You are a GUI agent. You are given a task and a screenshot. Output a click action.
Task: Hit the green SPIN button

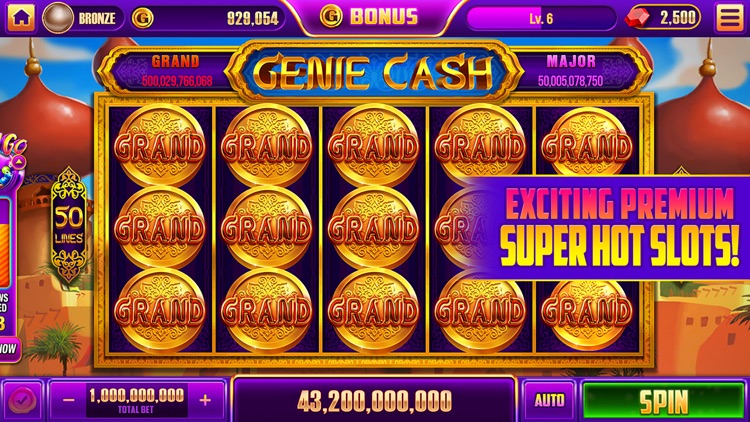pyautogui.click(x=663, y=401)
